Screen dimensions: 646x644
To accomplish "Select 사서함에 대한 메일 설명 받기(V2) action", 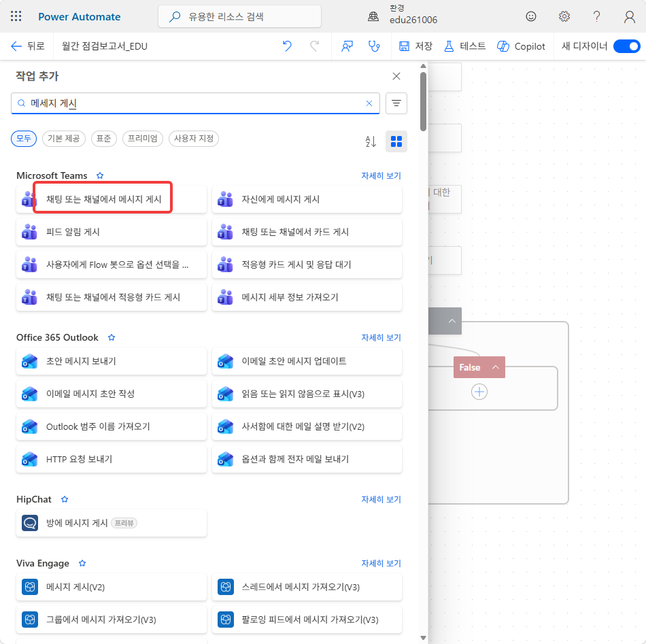I will (x=307, y=426).
